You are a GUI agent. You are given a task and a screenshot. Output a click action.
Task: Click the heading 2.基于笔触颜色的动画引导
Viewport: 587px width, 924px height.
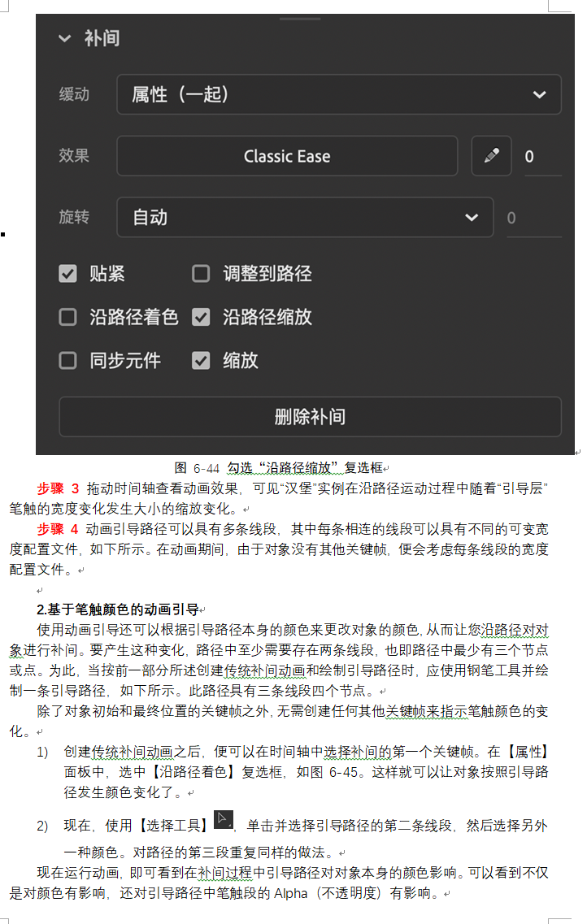pos(118,609)
